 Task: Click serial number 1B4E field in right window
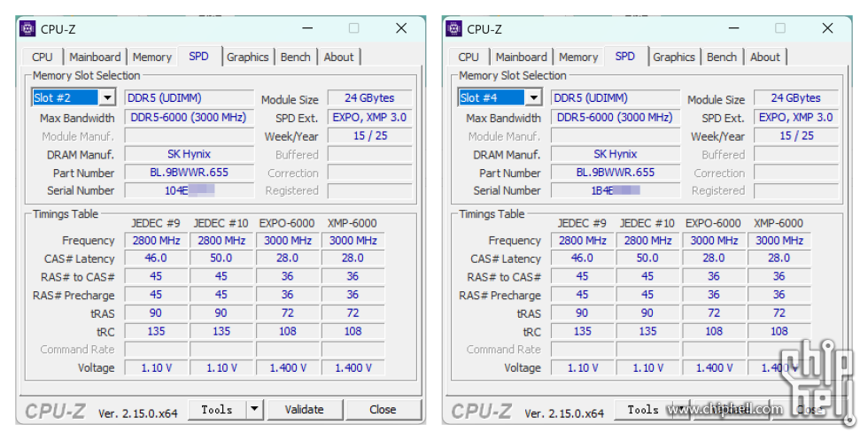coord(616,190)
